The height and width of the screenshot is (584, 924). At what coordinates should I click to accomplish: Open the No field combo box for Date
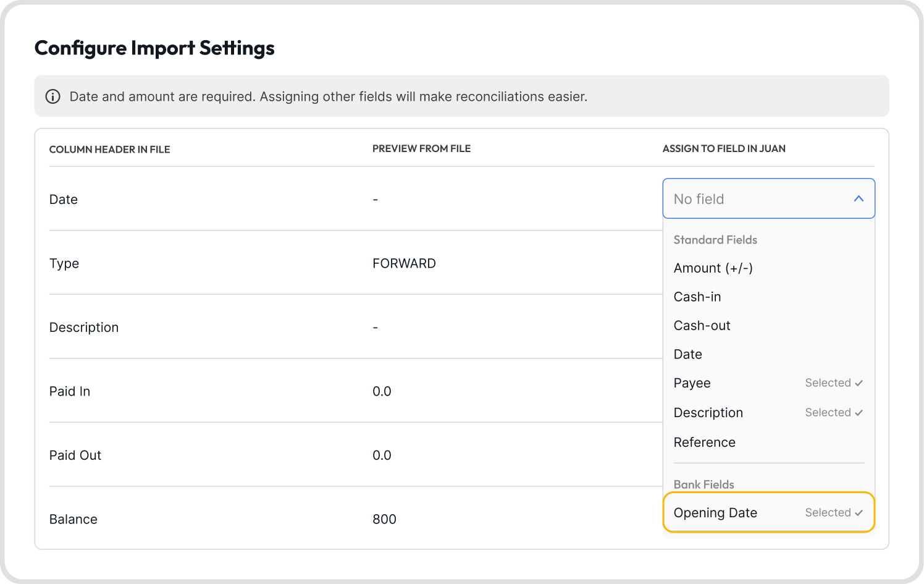pyautogui.click(x=769, y=198)
